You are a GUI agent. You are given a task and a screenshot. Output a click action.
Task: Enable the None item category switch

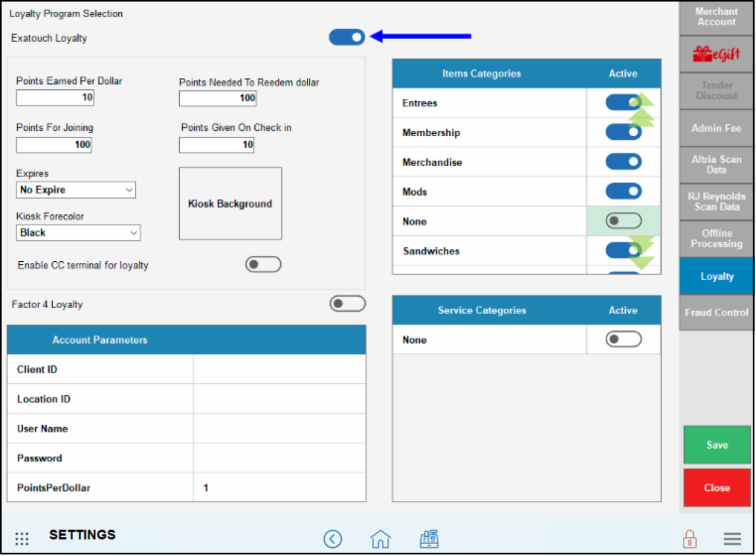point(623,221)
